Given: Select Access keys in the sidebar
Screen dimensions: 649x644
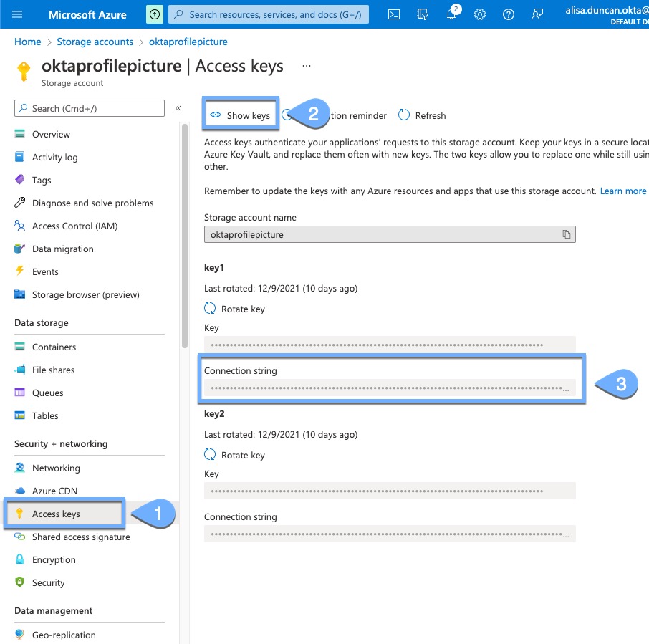Looking at the screenshot, I should [56, 514].
